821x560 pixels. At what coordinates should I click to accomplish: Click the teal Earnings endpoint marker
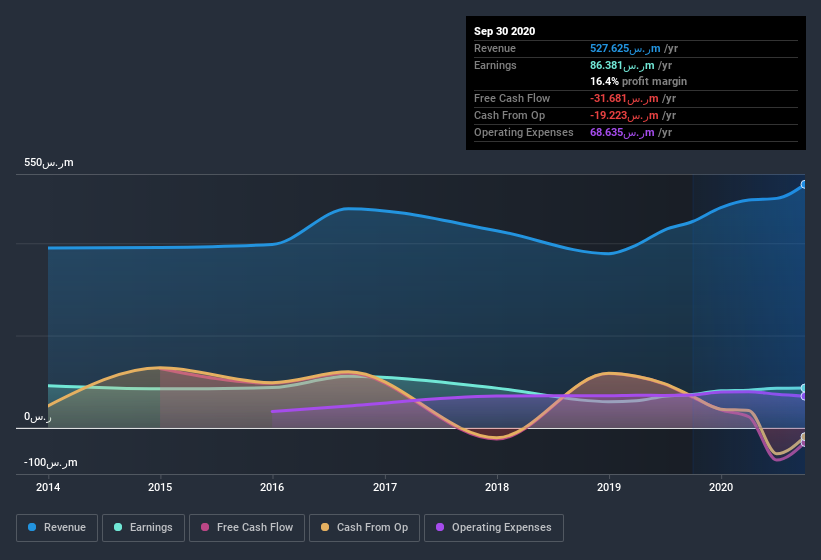coord(804,388)
